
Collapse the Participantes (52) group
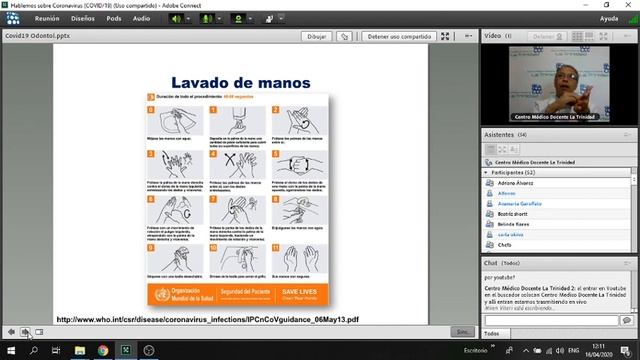click(486, 173)
